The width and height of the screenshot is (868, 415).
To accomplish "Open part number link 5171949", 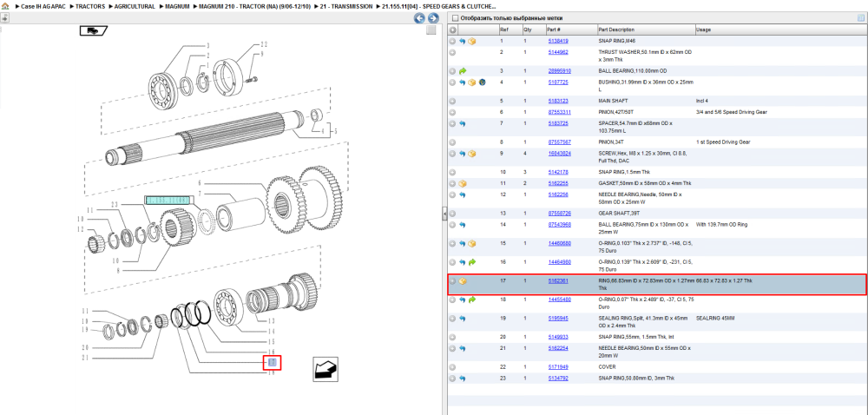I will (558, 367).
